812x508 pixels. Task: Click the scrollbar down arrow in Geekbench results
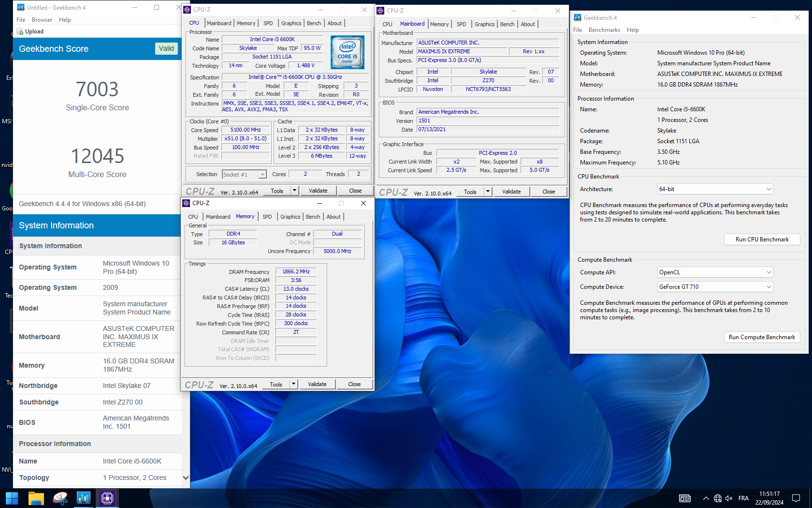point(186,478)
